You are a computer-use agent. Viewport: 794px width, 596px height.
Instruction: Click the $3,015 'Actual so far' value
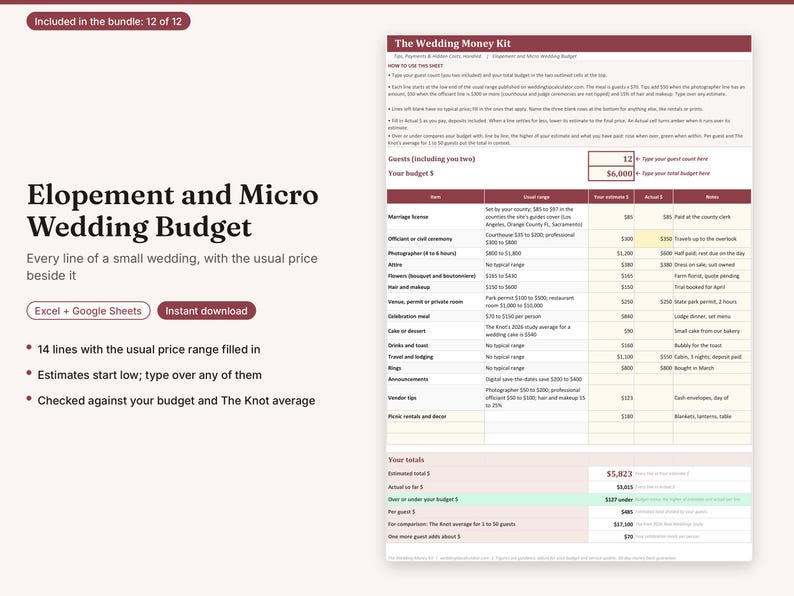[625, 487]
